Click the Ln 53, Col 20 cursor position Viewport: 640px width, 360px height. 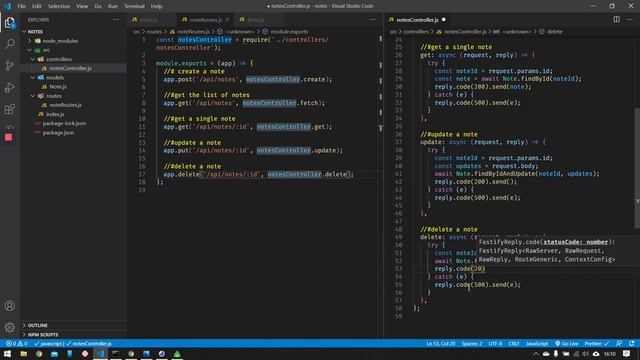tap(441, 343)
